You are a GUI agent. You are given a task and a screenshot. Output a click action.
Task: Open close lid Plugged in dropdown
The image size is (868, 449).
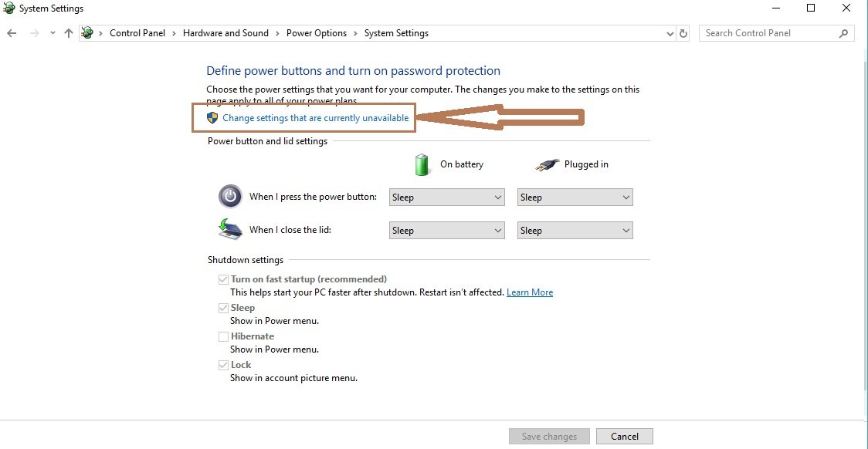click(575, 231)
